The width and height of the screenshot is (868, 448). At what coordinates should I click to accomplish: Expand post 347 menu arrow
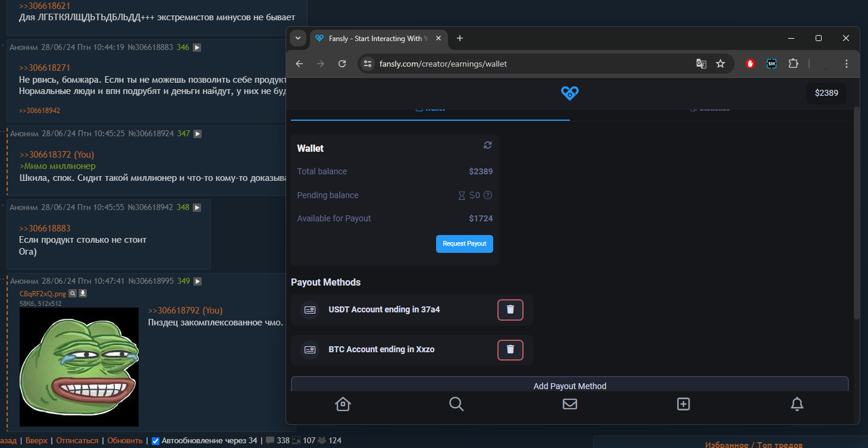click(x=198, y=133)
